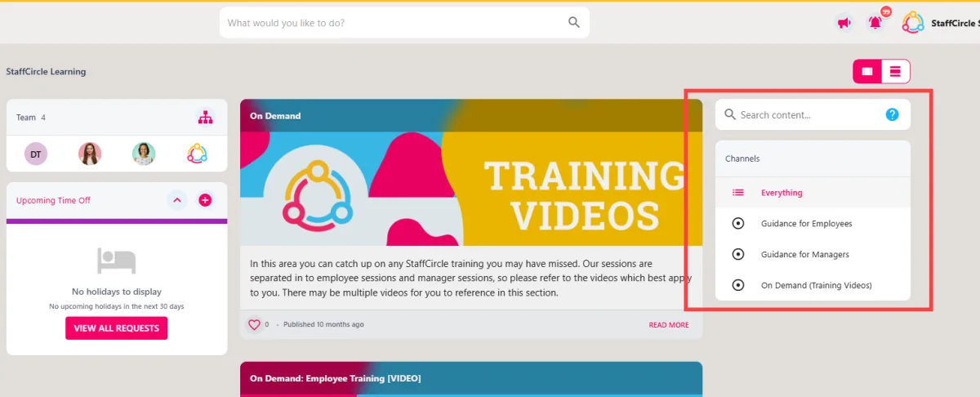Screen dimensions: 980x397
Task: Select Guidance for Managers channel
Action: pyautogui.click(x=813, y=255)
